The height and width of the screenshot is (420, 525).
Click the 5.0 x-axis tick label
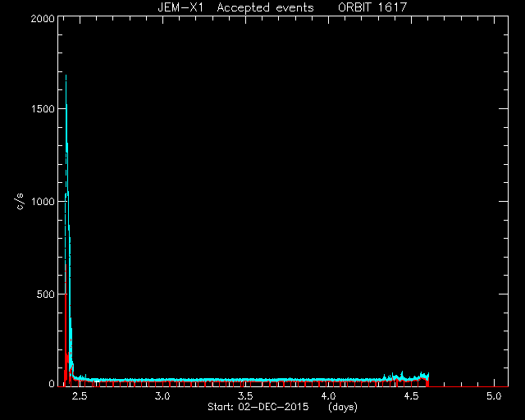(x=494, y=396)
